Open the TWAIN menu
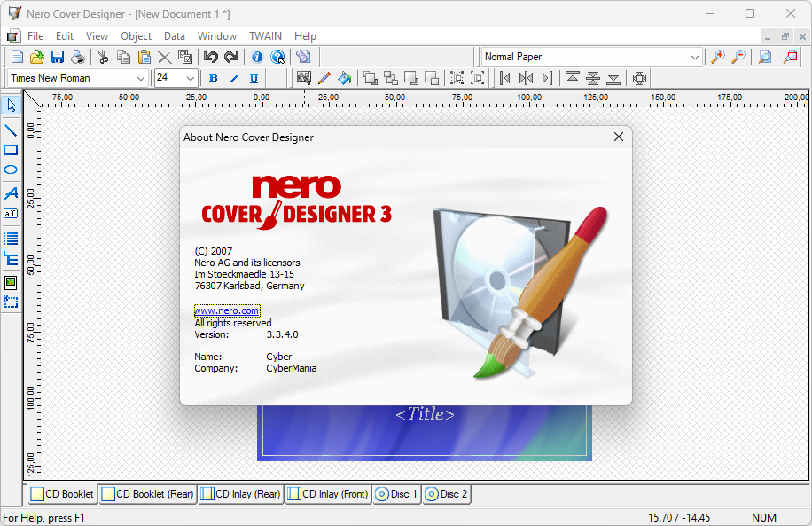The height and width of the screenshot is (526, 812). pos(265,36)
